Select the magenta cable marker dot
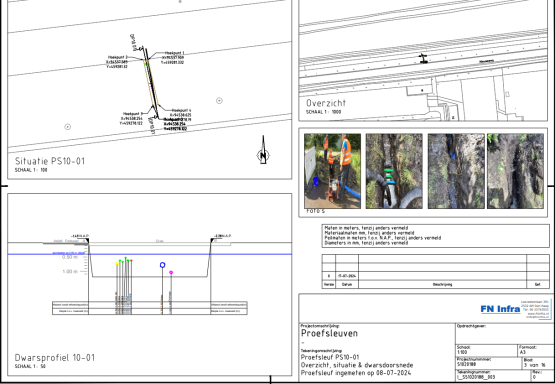 tap(171, 273)
